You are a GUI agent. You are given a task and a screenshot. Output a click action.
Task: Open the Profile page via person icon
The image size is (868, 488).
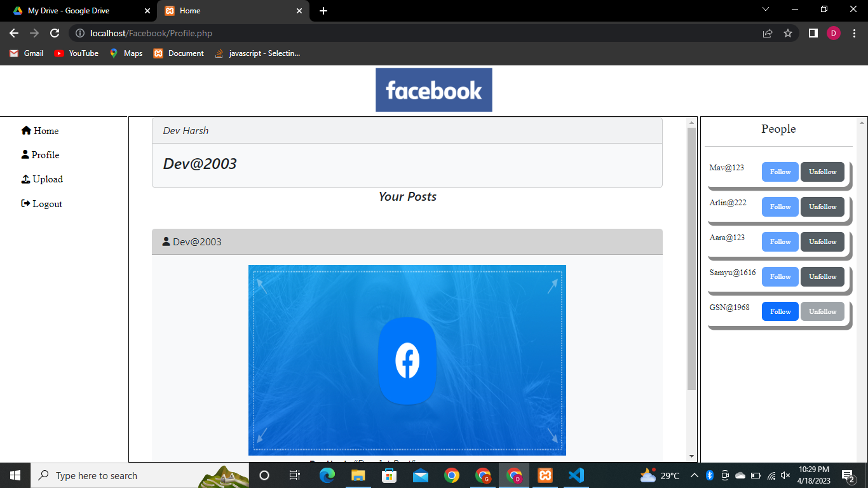(x=25, y=155)
